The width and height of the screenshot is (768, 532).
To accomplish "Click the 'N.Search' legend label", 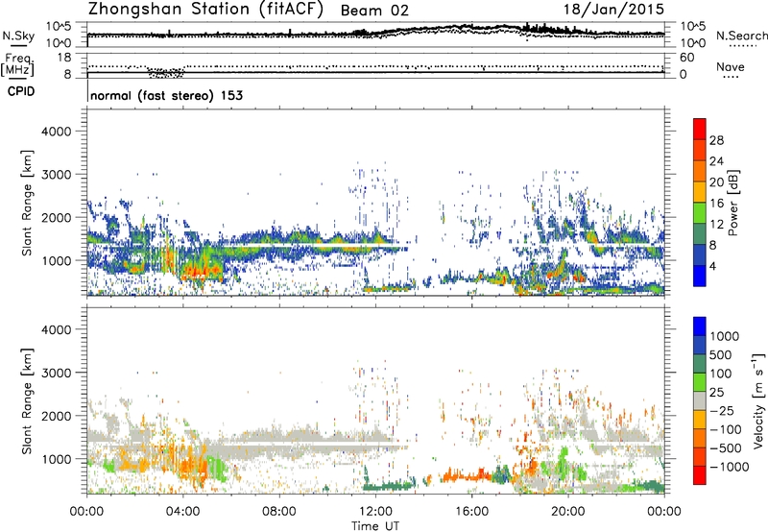I will coord(741,36).
